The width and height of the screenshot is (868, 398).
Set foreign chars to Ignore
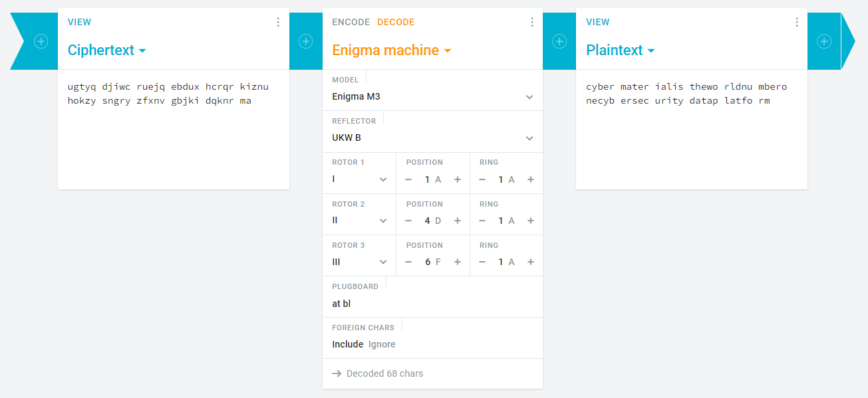(382, 344)
